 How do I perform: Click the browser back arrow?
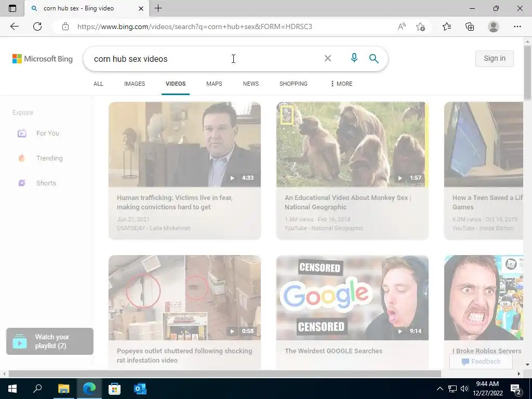pos(14,26)
